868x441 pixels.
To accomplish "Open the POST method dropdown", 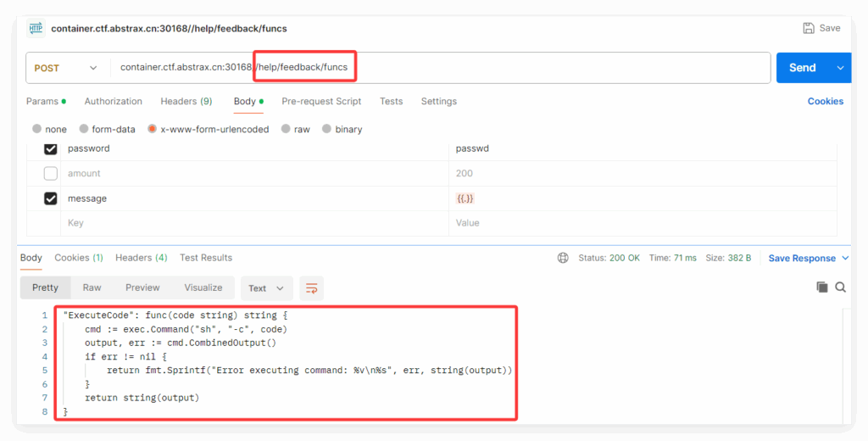I will pyautogui.click(x=66, y=68).
